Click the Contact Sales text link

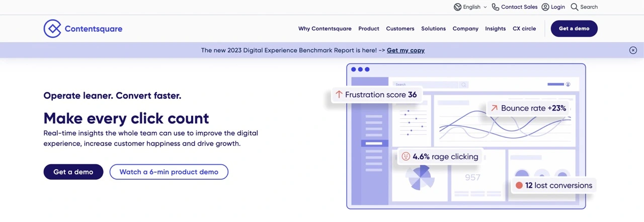click(x=519, y=7)
